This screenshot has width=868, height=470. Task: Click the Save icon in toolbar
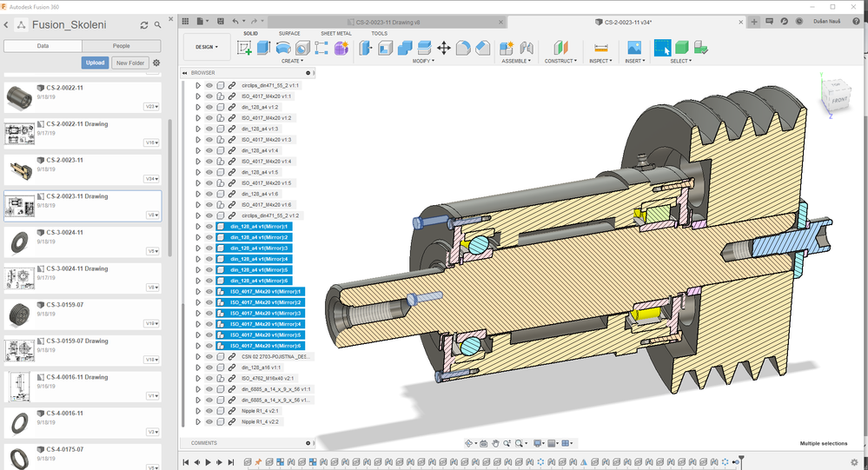(221, 21)
